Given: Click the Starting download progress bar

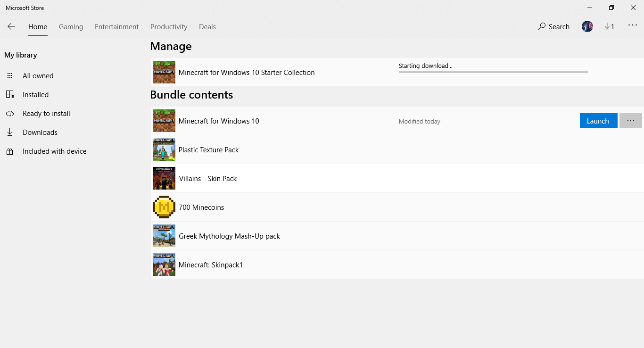Looking at the screenshot, I should coord(493,72).
